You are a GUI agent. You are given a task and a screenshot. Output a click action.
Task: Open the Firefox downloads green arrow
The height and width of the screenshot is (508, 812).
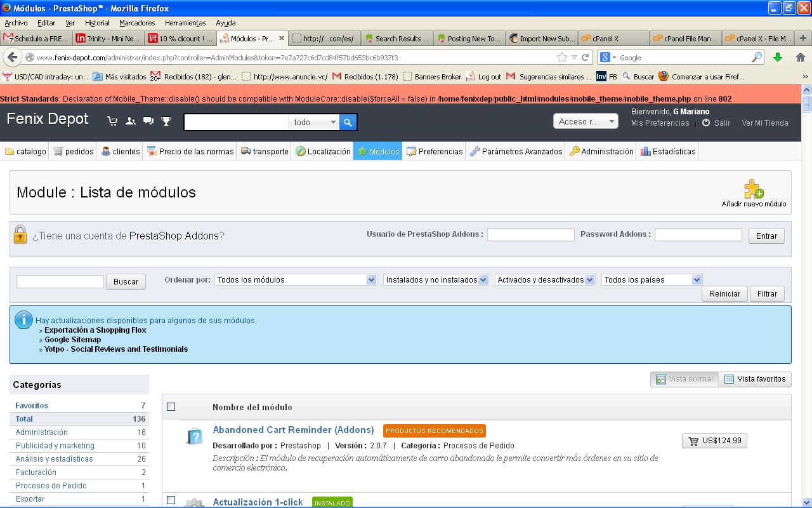click(778, 57)
